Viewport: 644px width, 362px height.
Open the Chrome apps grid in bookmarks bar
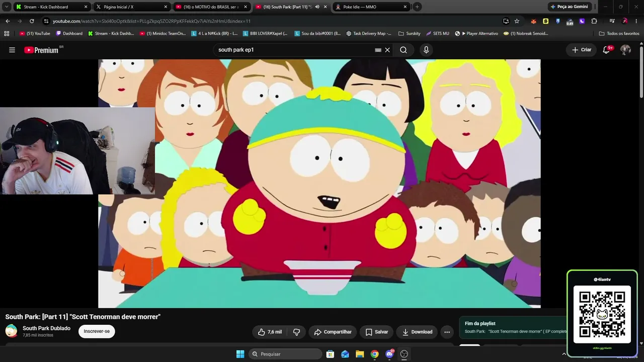7,33
